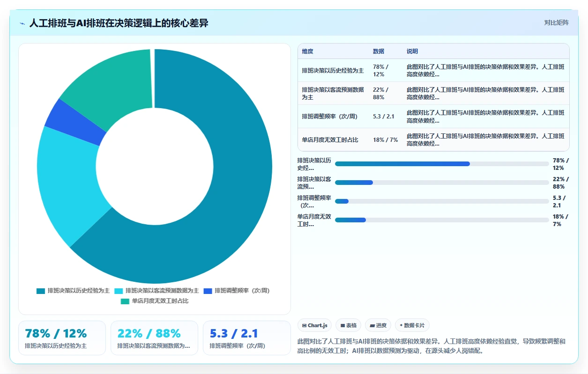Open the 5.3 / 2.1 data card
The height and width of the screenshot is (374, 588).
click(x=247, y=338)
